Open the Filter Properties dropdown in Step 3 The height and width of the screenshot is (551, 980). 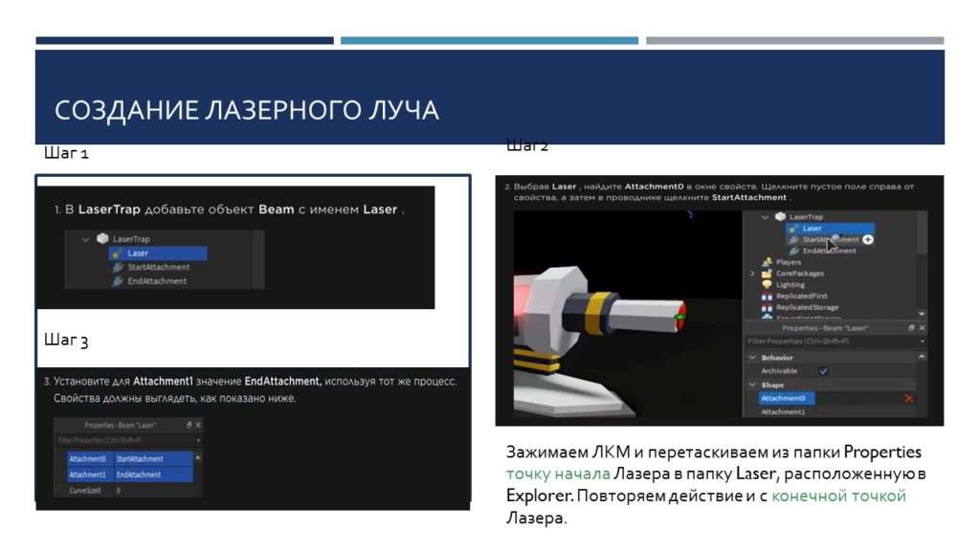click(198, 441)
